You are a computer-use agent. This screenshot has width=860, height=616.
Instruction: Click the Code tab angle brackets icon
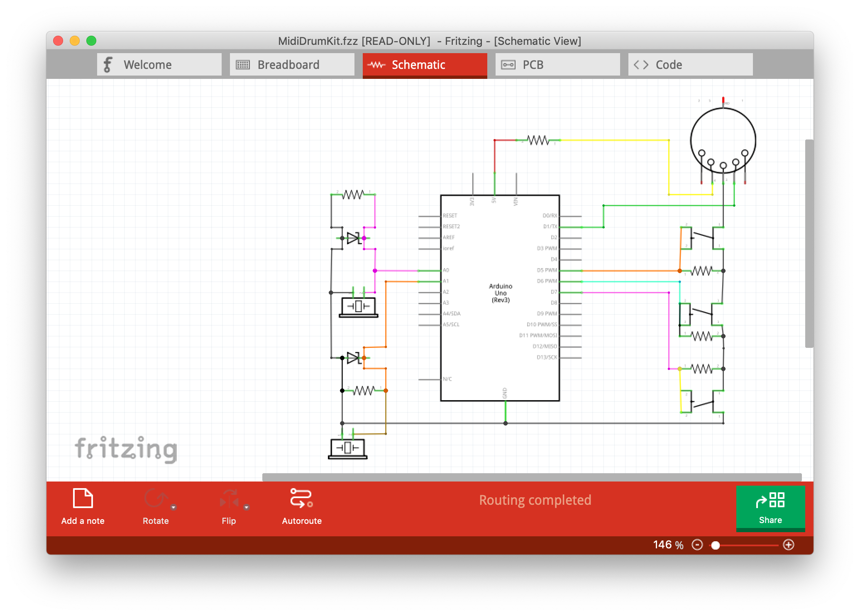pyautogui.click(x=641, y=65)
